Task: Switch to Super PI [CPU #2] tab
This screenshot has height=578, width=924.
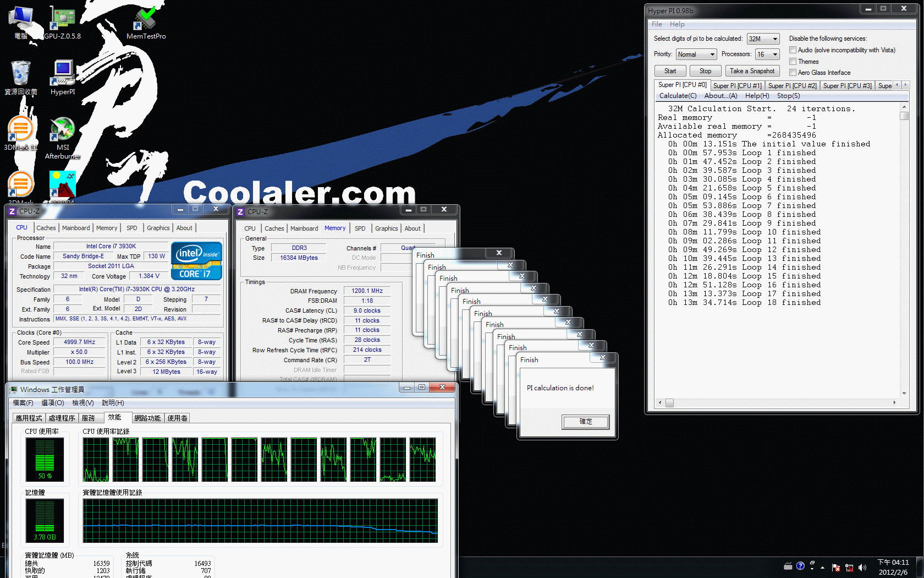Action: click(792, 86)
